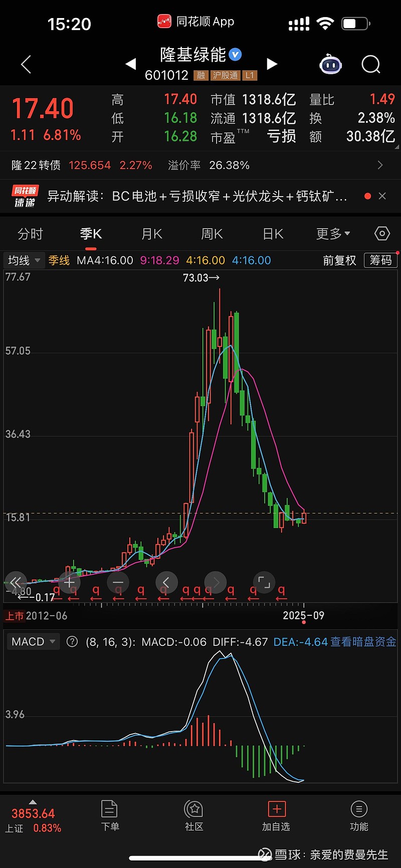Zoom out chart with minus button

pyautogui.click(x=118, y=582)
